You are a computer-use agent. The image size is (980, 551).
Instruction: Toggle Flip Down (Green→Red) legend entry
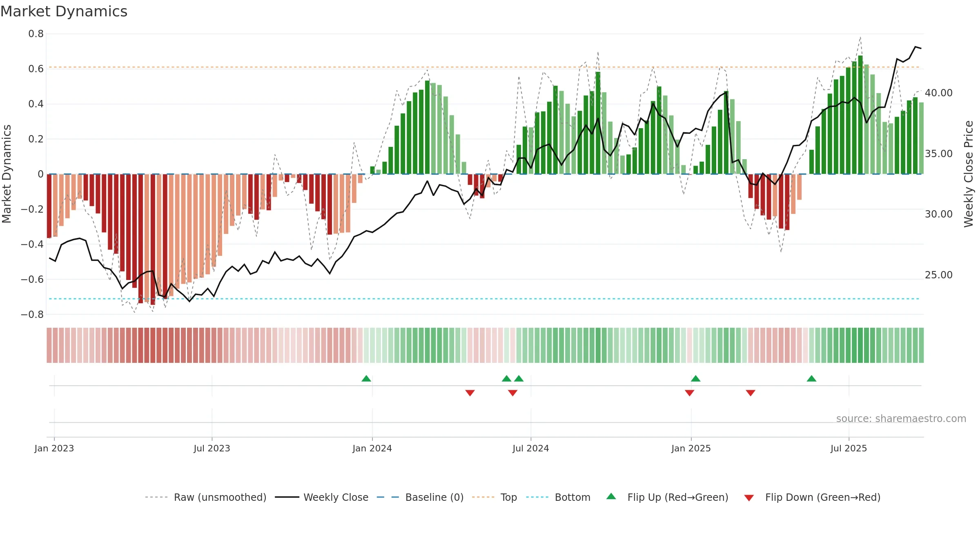[812, 497]
